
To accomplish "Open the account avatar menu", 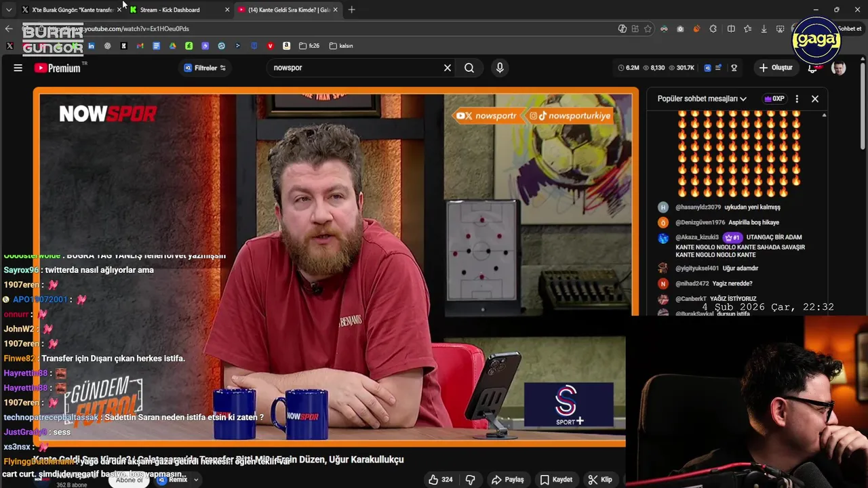I will click(839, 68).
